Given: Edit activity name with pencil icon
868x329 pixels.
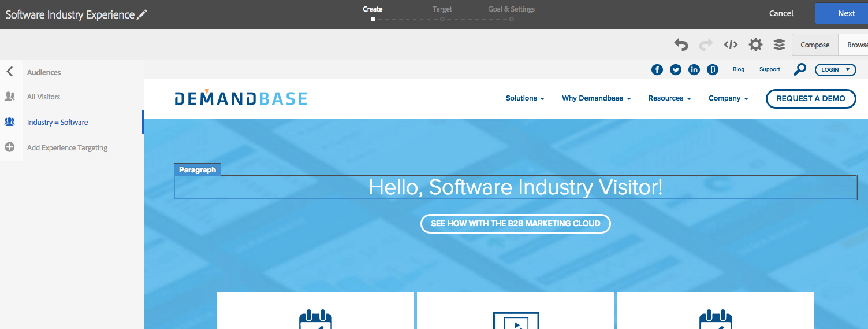Looking at the screenshot, I should point(142,15).
